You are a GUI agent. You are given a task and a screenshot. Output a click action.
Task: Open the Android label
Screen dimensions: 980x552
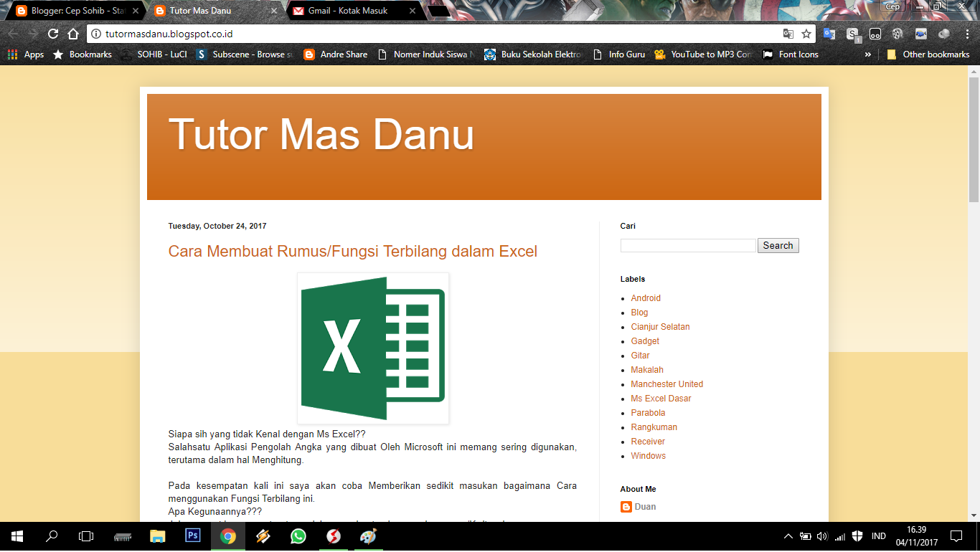tap(646, 298)
